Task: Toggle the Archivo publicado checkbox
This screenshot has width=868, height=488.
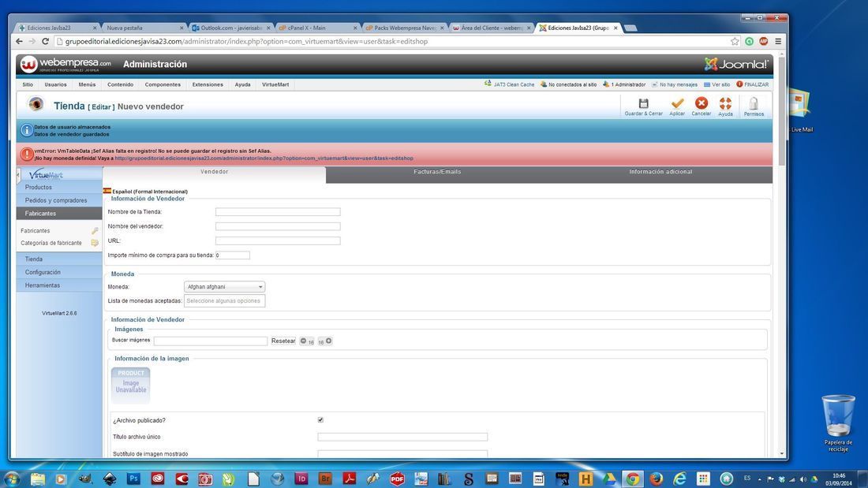Action: tap(320, 420)
